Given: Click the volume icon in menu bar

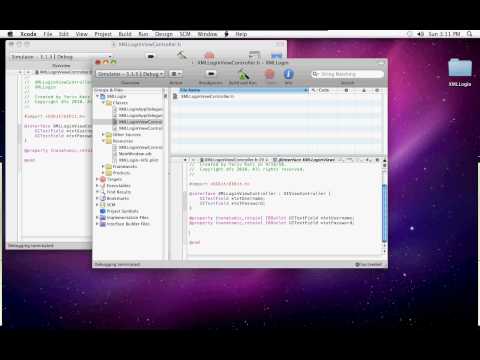Looking at the screenshot, I should coord(420,34).
